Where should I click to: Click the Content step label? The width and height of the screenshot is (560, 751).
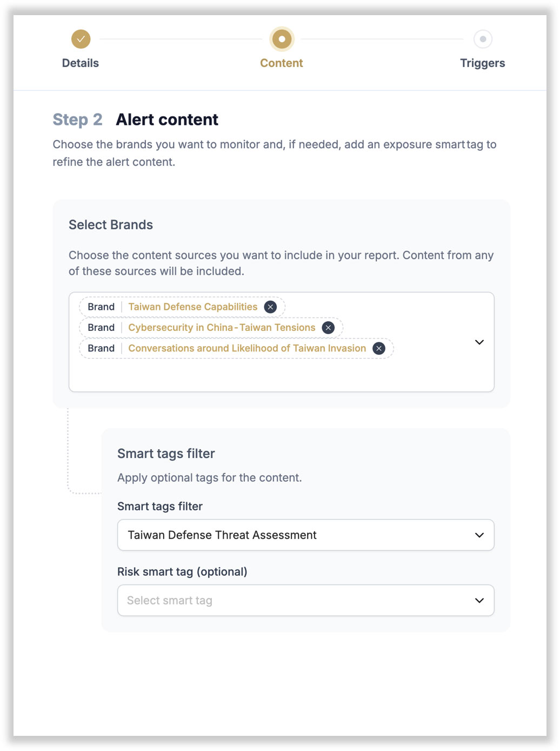[281, 63]
